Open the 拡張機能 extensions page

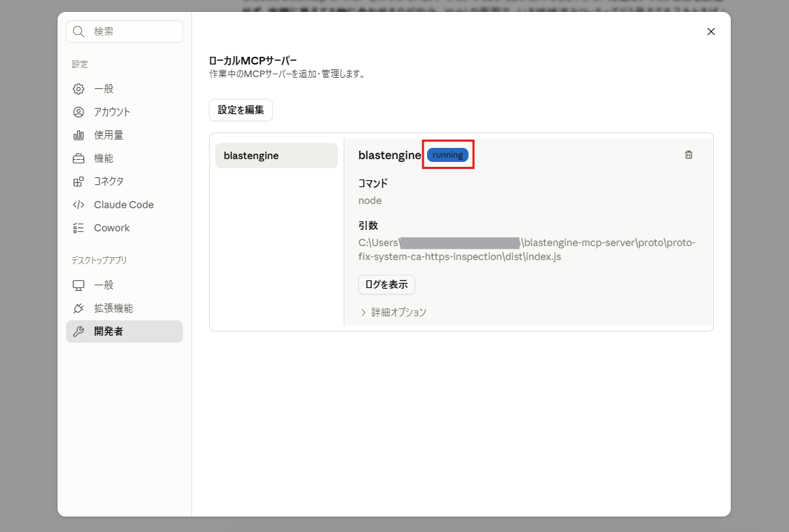[x=124, y=308]
